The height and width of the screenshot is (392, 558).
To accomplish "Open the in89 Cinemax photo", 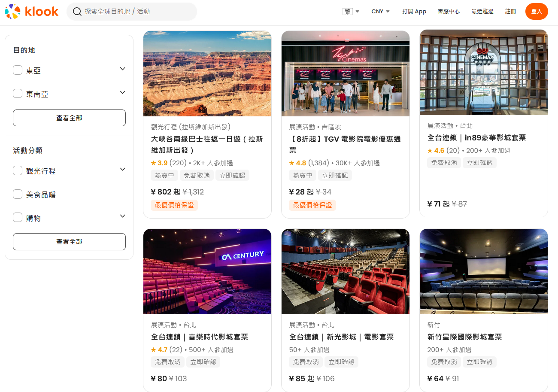I will point(484,72).
